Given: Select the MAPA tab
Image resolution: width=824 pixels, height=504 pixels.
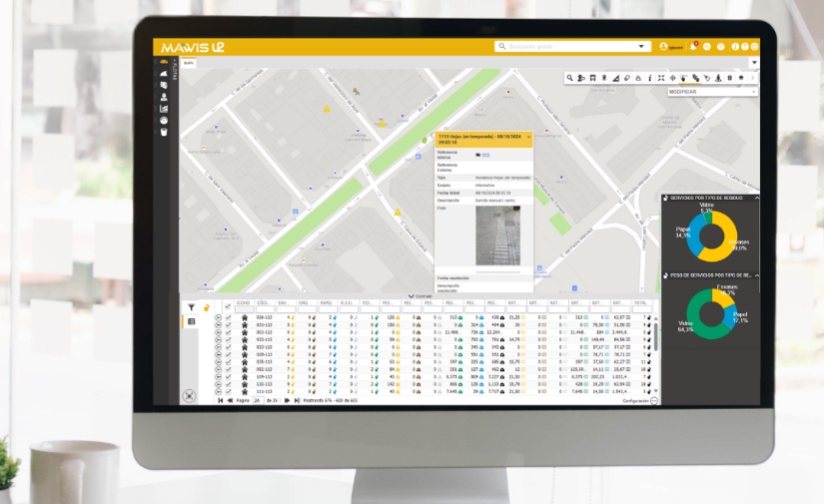Looking at the screenshot, I should [187, 63].
